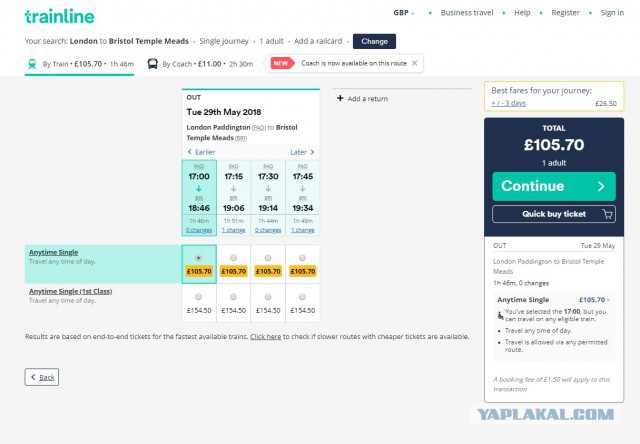This screenshot has height=444, width=640.
Task: Click the cart icon on Quick buy
Action: [608, 214]
